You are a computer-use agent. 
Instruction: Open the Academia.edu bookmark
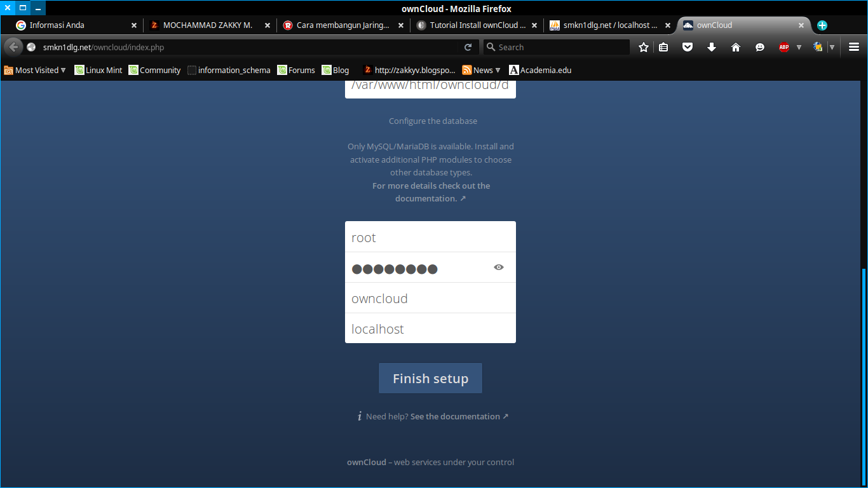(540, 70)
